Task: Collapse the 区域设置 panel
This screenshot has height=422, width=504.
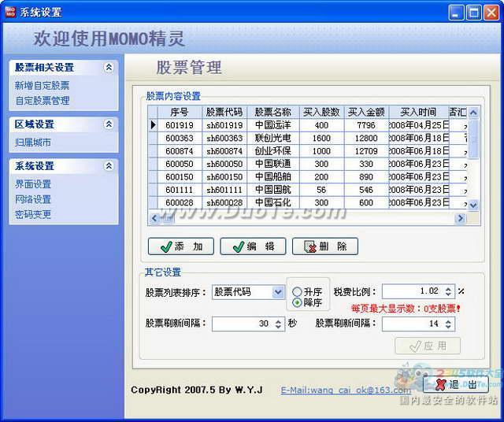Action: tap(109, 124)
